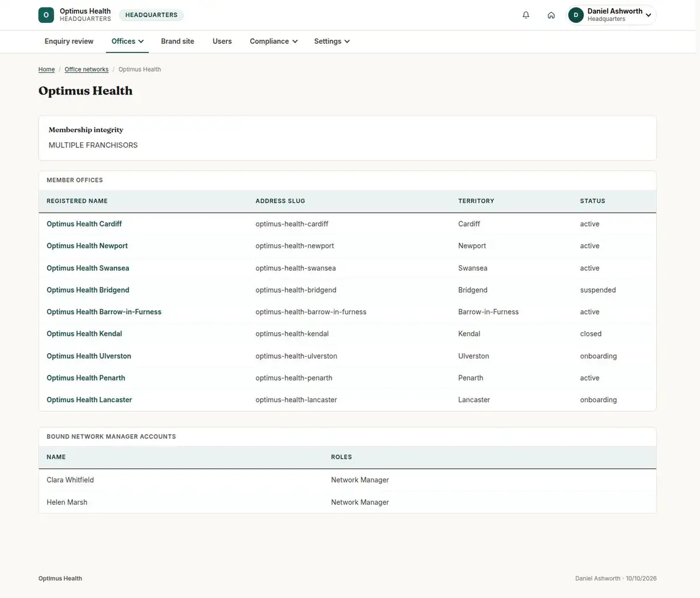Image resolution: width=700 pixels, height=598 pixels.
Task: Open Optimus Health Bridgend record
Action: coord(88,290)
